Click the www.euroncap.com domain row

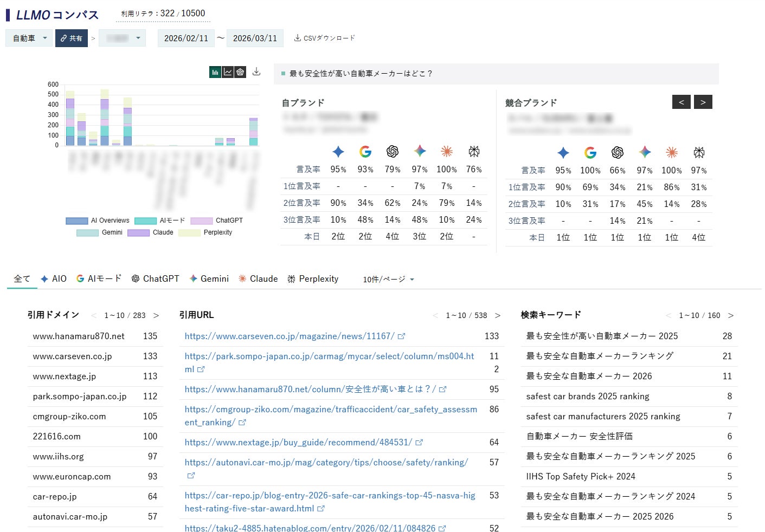point(95,477)
